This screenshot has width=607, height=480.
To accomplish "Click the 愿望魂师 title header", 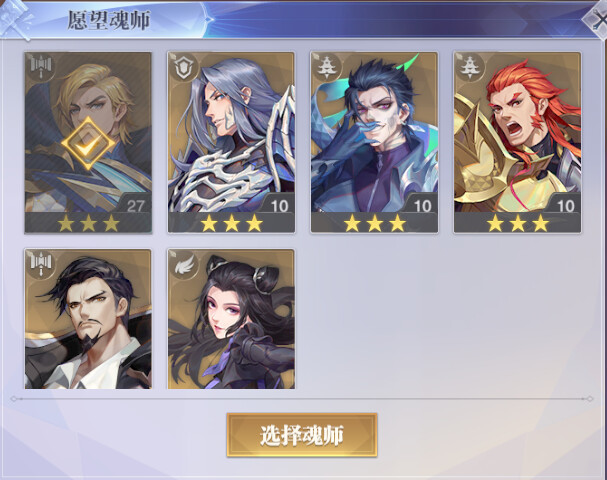I will tap(109, 20).
